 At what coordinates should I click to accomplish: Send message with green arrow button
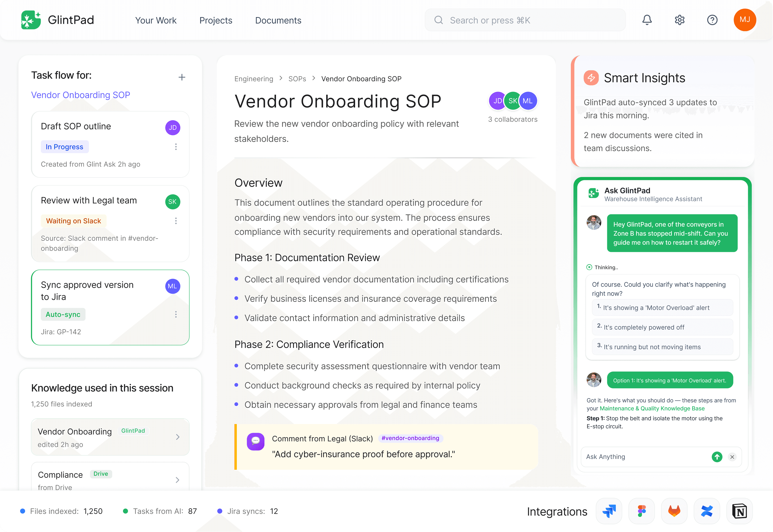click(717, 457)
